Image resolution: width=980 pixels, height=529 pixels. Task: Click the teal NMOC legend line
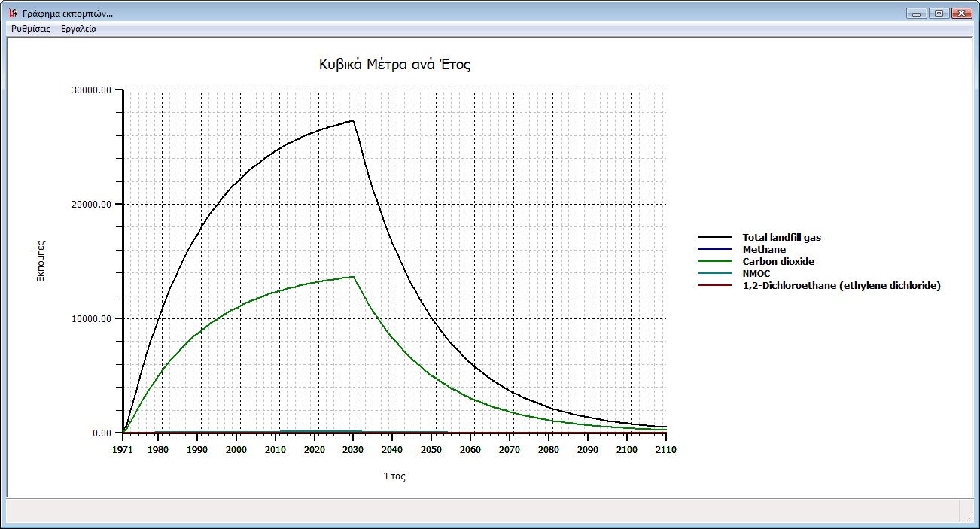tap(714, 274)
